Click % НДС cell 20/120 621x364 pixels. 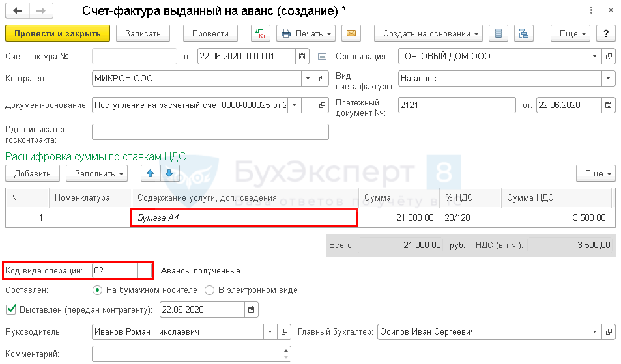(x=470, y=218)
